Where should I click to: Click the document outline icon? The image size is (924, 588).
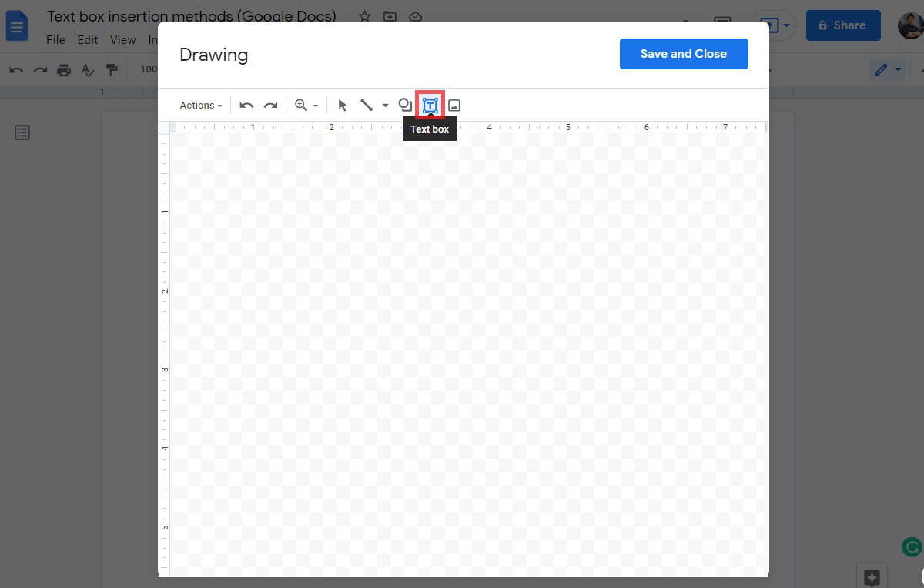tap(23, 133)
